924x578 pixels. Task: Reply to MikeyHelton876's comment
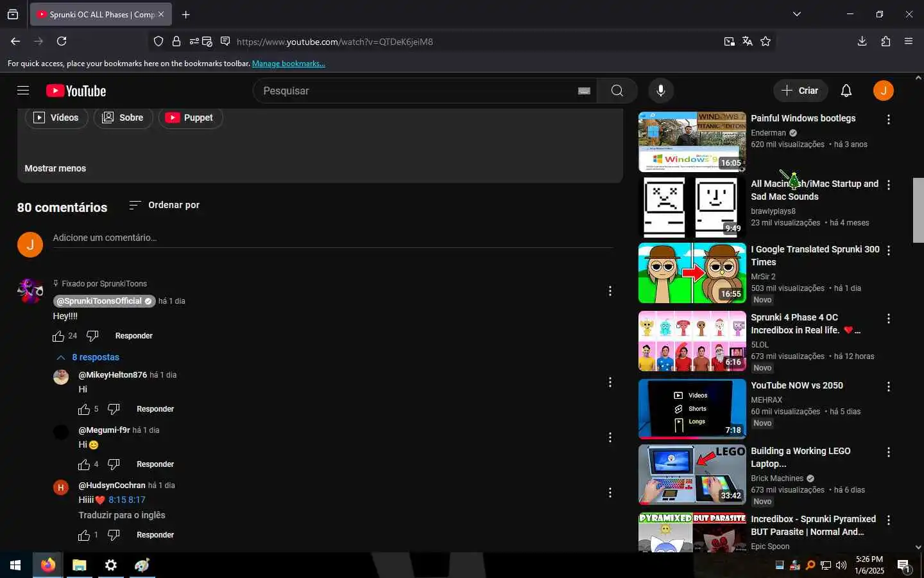click(x=155, y=409)
